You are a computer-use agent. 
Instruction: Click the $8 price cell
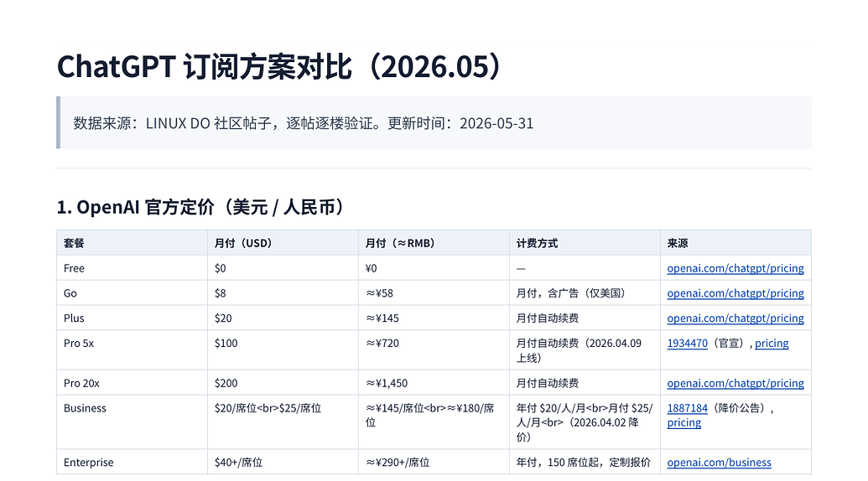pyautogui.click(x=283, y=293)
